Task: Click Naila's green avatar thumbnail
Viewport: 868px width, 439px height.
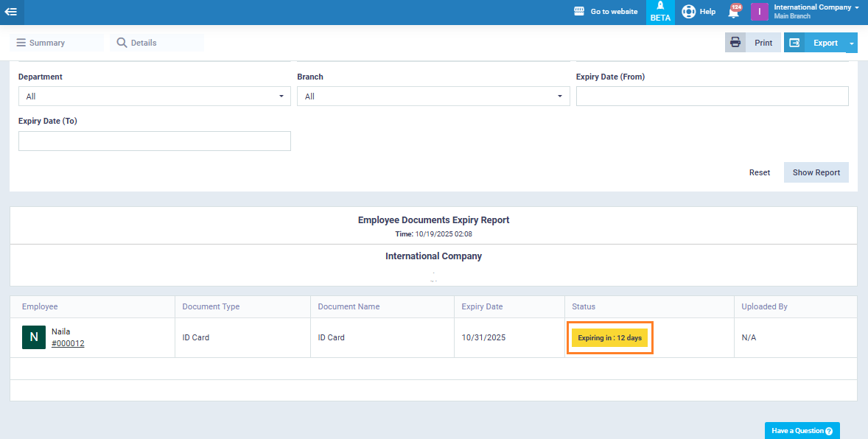Action: click(34, 337)
